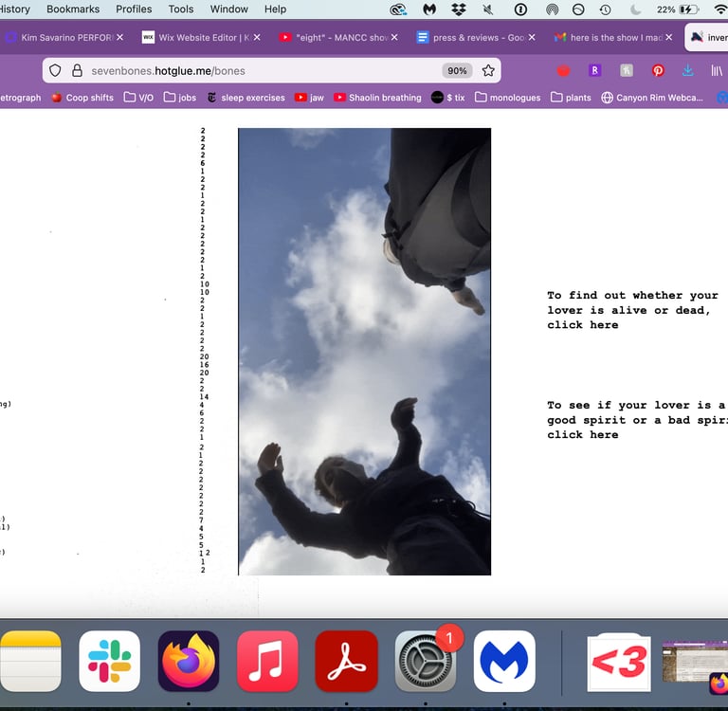Click the Dropbox menu bar icon
Image resolution: width=728 pixels, height=711 pixels.
click(459, 9)
